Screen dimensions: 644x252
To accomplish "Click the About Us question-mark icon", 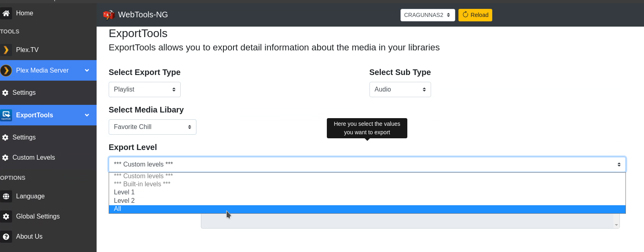I will tap(6, 237).
